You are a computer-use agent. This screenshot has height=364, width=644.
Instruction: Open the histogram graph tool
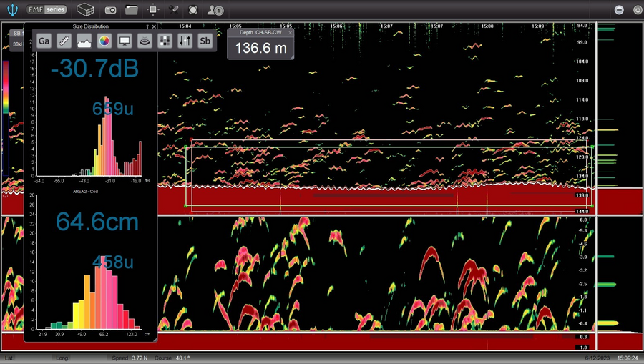[x=84, y=41]
